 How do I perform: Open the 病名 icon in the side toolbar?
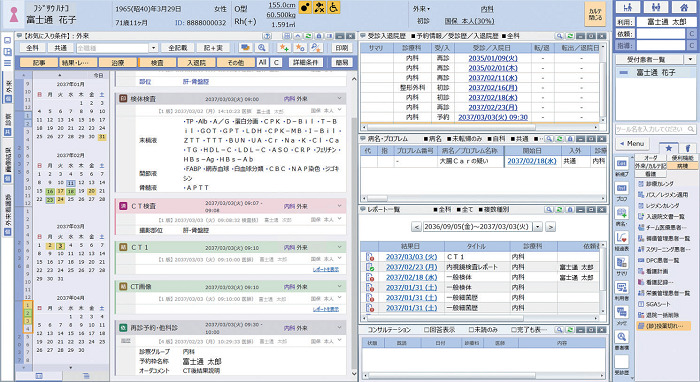622,214
